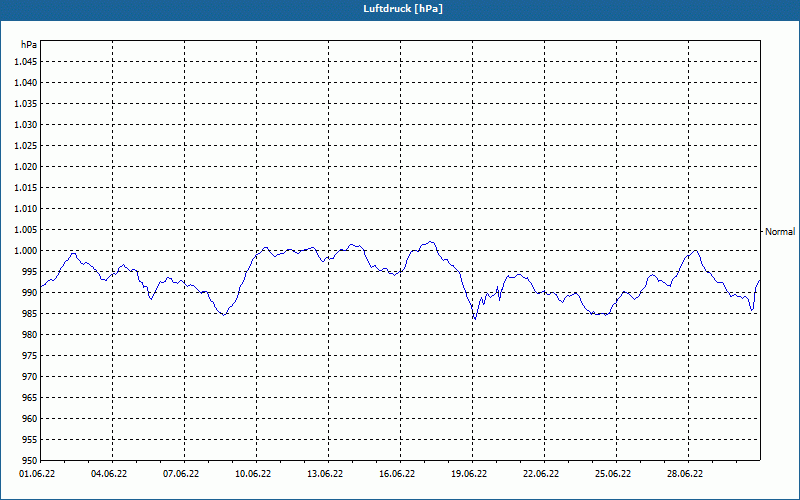The height and width of the screenshot is (500, 800).
Task: Click the 960 axis label
Action: [x=29, y=419]
